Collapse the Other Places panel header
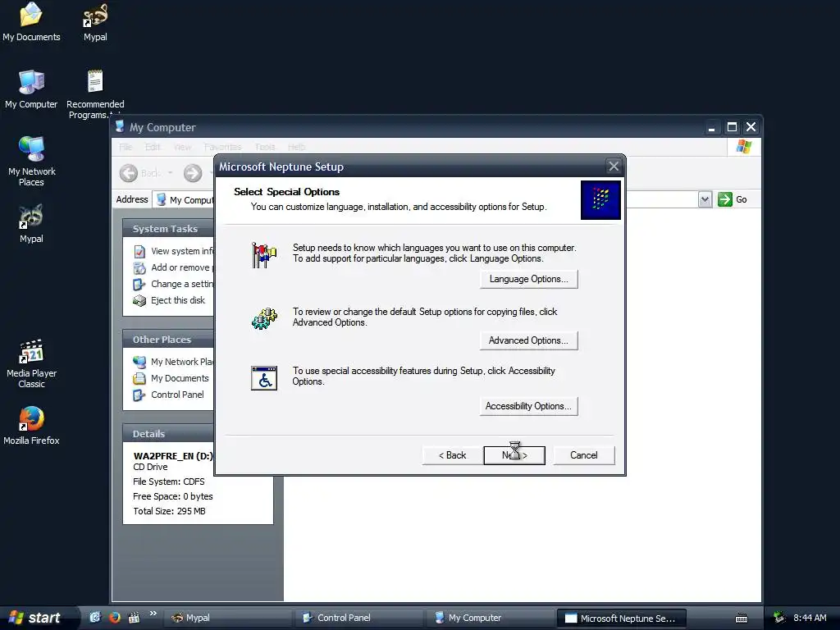The width and height of the screenshot is (840, 630). click(x=168, y=340)
